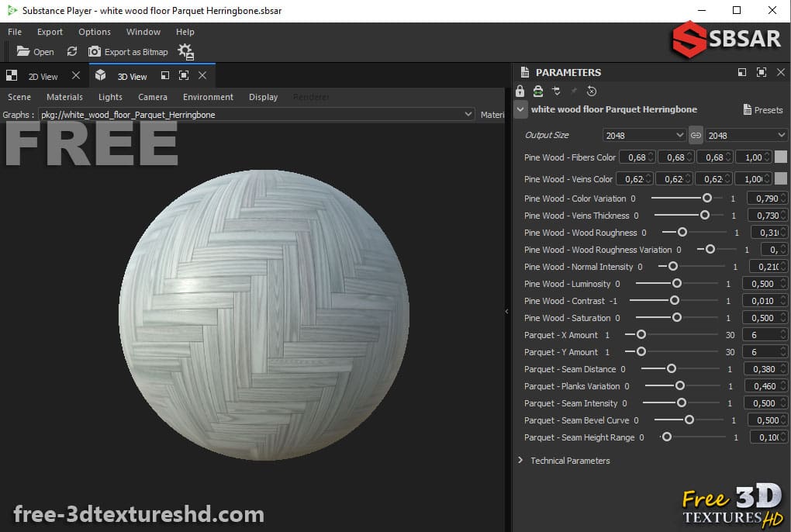Screen dimensions: 791x532
Task: Switch to the 2D View tab
Action: point(43,77)
